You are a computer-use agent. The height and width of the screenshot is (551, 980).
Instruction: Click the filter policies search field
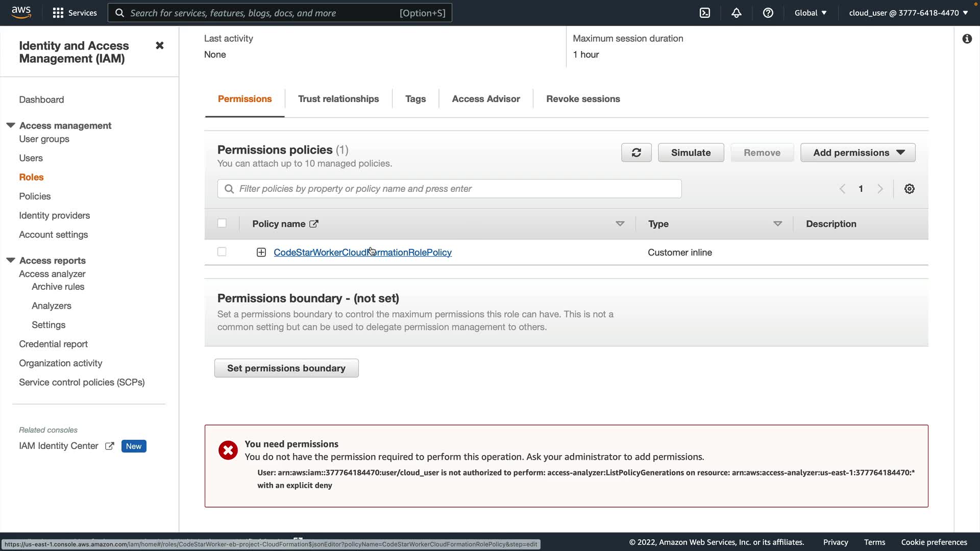pyautogui.click(x=449, y=189)
